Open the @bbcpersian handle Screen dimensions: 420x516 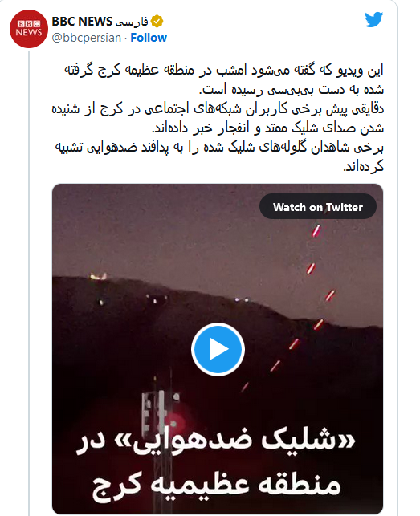[x=86, y=38]
